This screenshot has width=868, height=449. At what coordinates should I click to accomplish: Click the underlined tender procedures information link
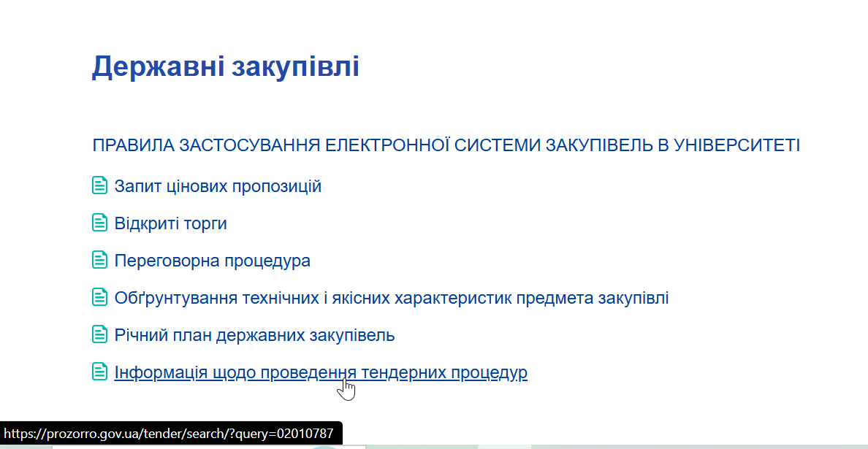click(320, 372)
